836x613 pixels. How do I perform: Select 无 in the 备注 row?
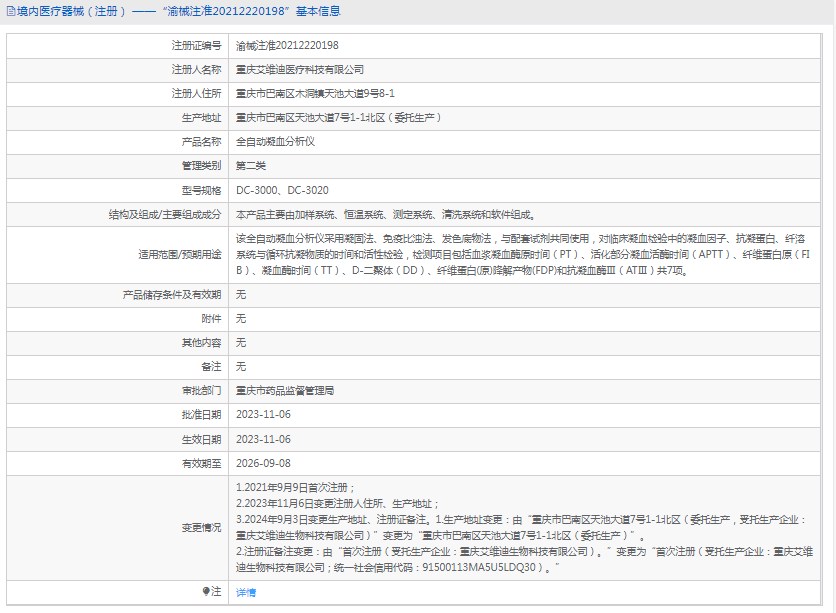pos(241,367)
